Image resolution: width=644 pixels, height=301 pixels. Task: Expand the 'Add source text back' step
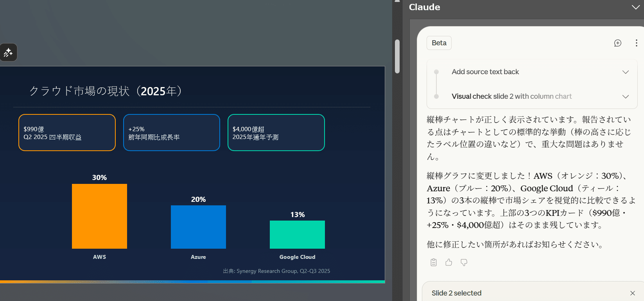click(x=625, y=72)
